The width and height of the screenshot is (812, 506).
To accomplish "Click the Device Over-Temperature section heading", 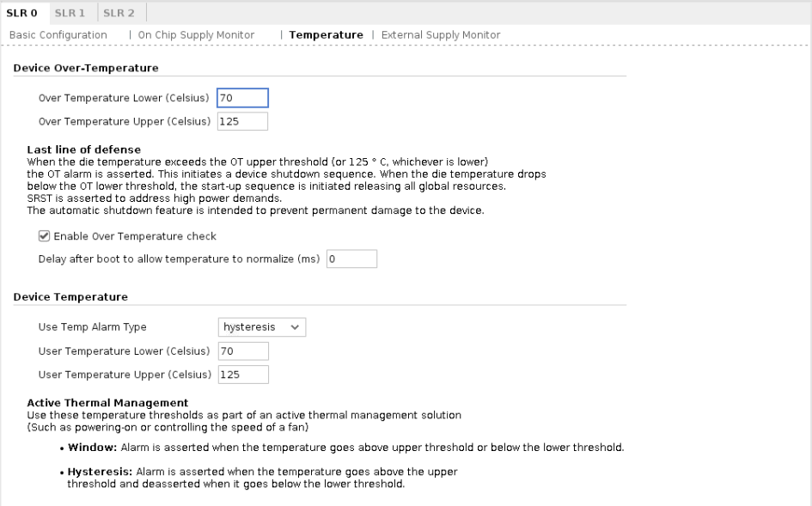I will coord(87,68).
